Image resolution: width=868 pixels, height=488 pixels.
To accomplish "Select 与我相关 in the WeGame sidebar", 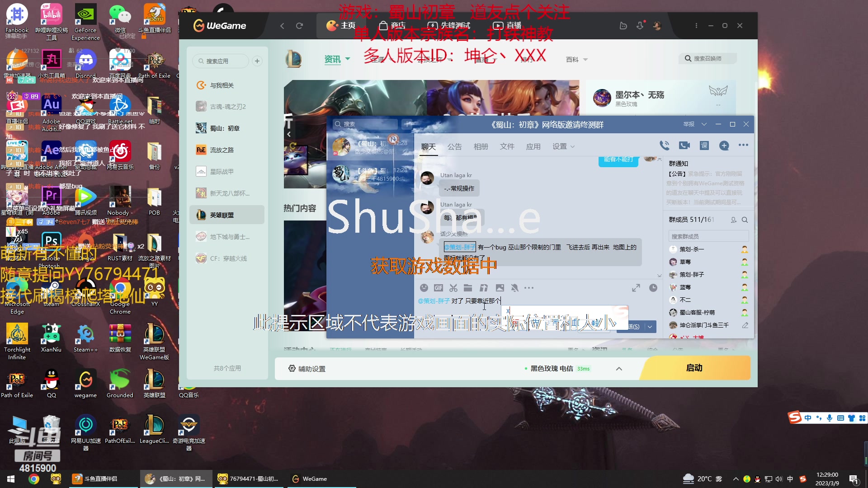I will 227,85.
